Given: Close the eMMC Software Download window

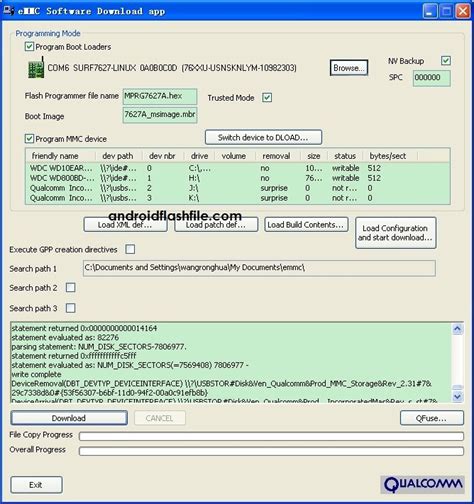Looking at the screenshot, I should pyautogui.click(x=463, y=11).
